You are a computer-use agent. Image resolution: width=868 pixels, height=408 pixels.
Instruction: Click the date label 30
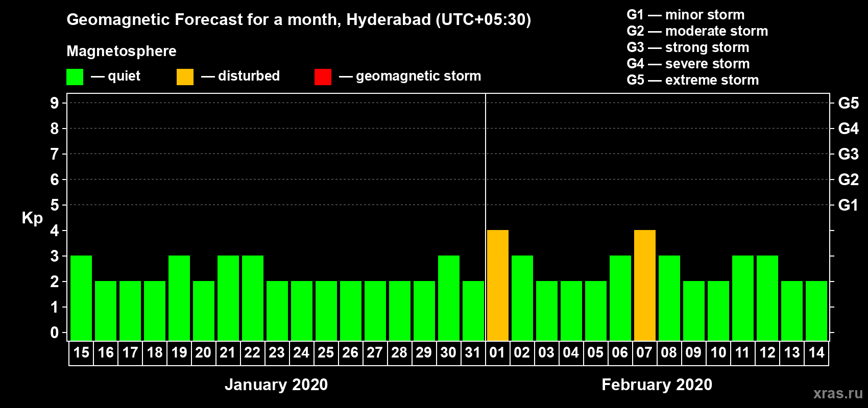[x=448, y=353]
